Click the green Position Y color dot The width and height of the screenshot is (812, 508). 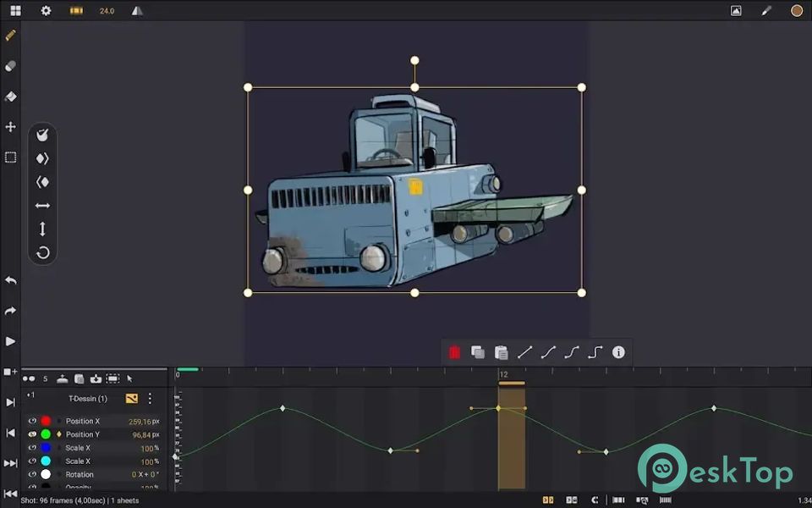coord(46,434)
